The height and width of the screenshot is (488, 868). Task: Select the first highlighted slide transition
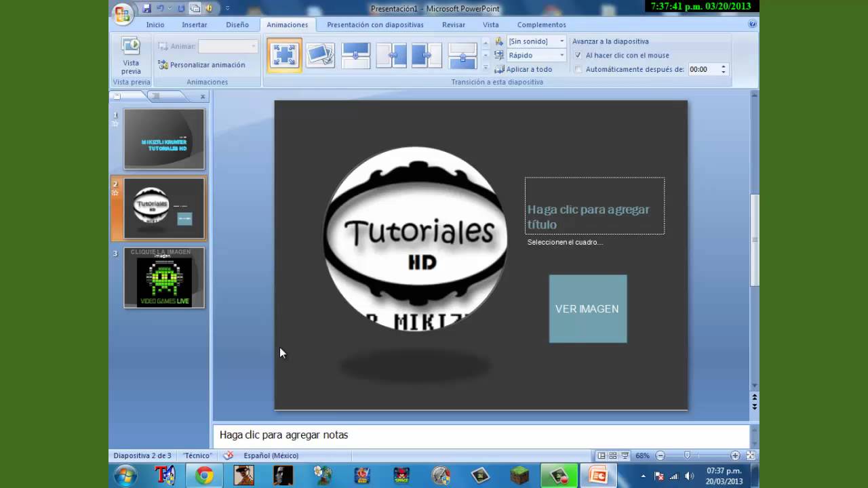[x=284, y=55]
